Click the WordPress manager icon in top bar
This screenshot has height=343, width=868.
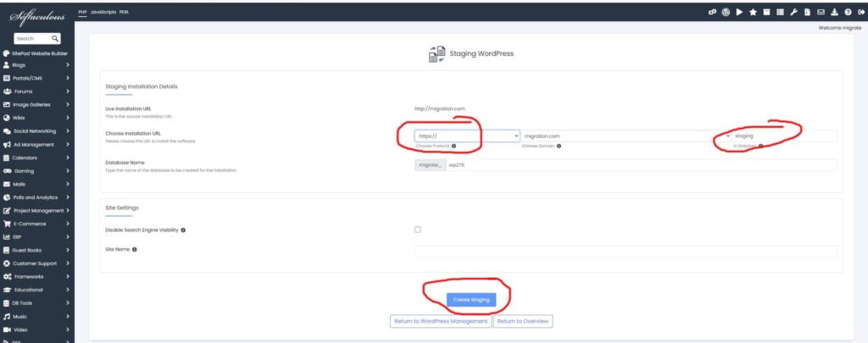point(726,12)
